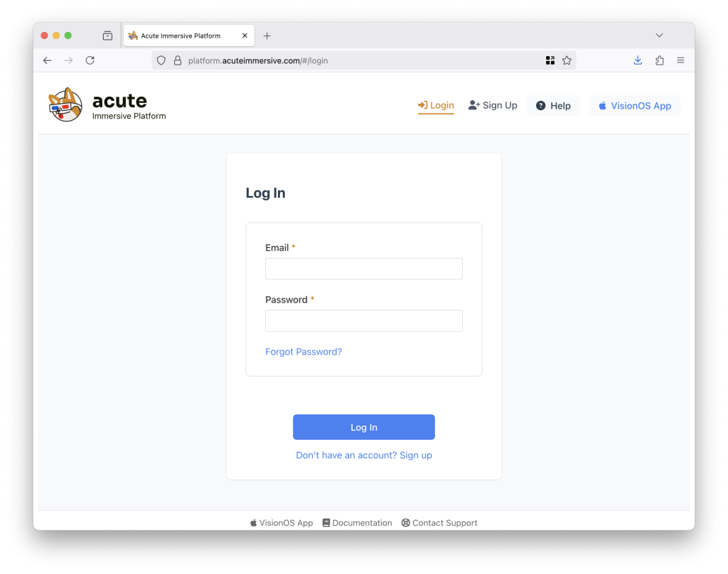
Task: Expand the list all tabs chevron
Action: 659,36
